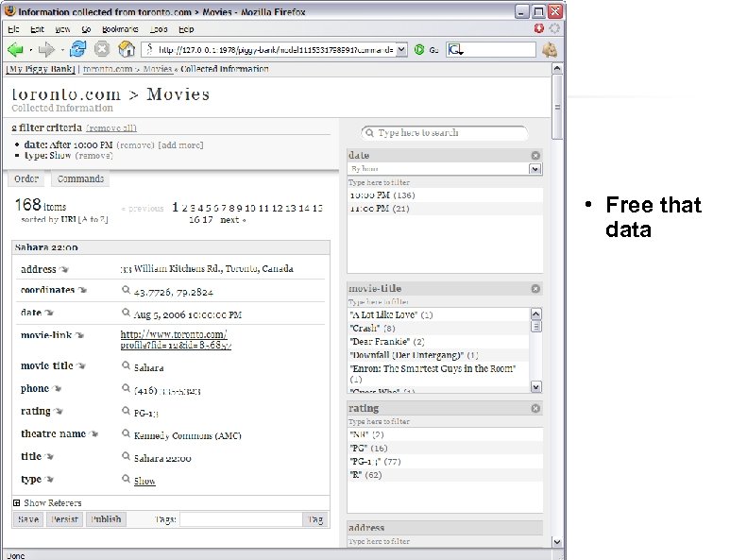Click the magnifier next to coordinates value
The height and width of the screenshot is (560, 747).
(126, 290)
